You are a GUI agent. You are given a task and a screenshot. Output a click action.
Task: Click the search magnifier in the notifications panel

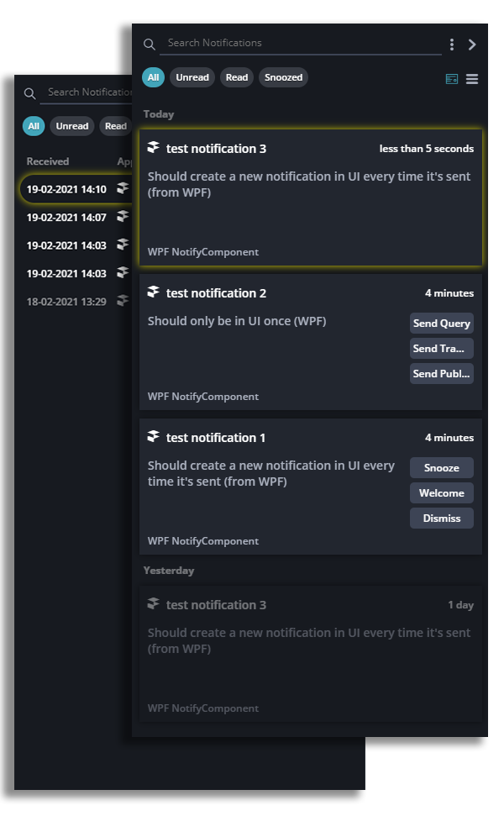click(150, 44)
